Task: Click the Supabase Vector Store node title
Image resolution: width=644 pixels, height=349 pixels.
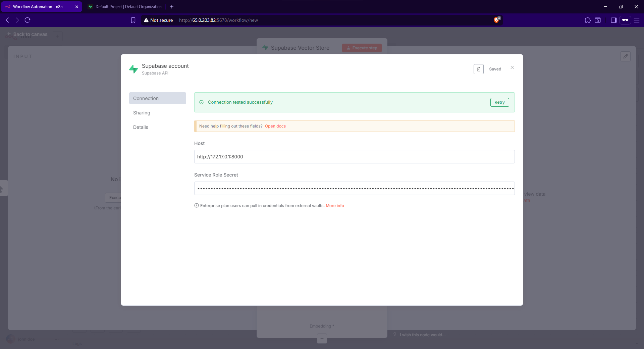Action: coord(300,48)
